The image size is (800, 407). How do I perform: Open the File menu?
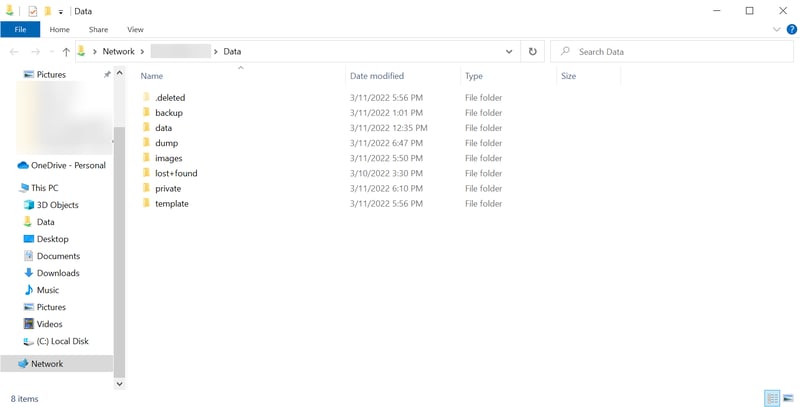(x=20, y=30)
